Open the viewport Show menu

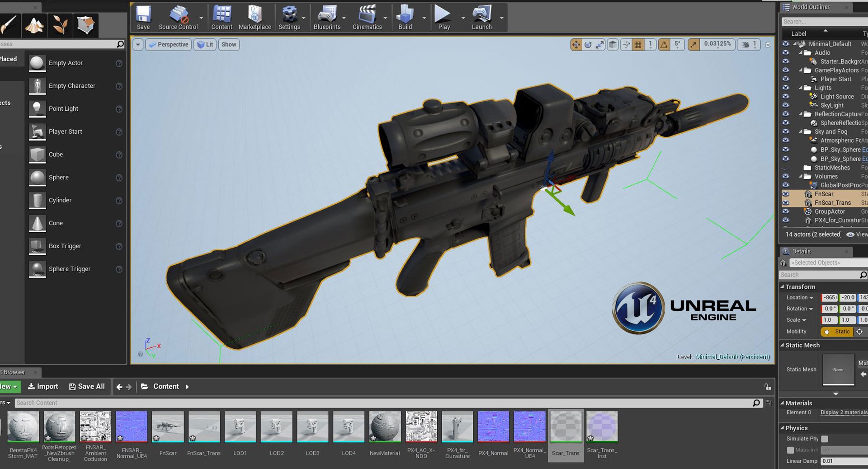pos(229,44)
